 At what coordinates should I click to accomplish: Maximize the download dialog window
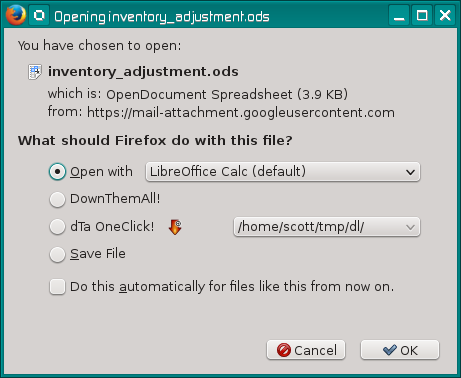tap(422, 15)
